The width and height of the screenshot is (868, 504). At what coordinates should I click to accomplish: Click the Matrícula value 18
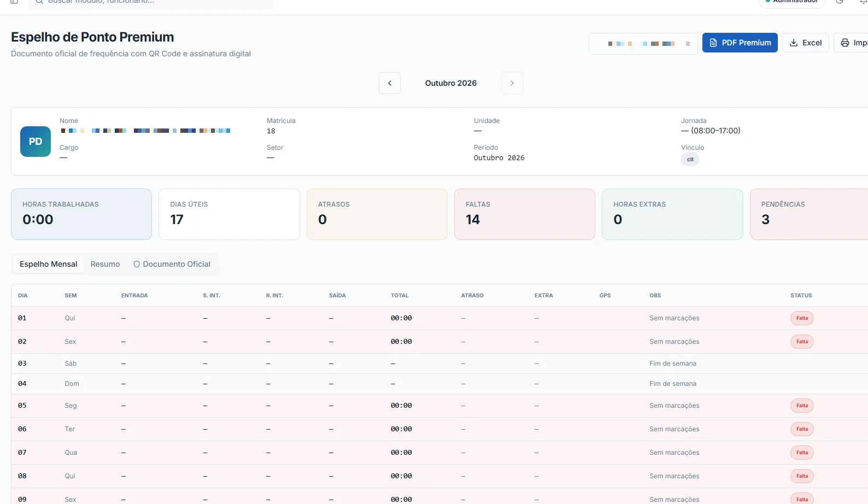point(271,131)
